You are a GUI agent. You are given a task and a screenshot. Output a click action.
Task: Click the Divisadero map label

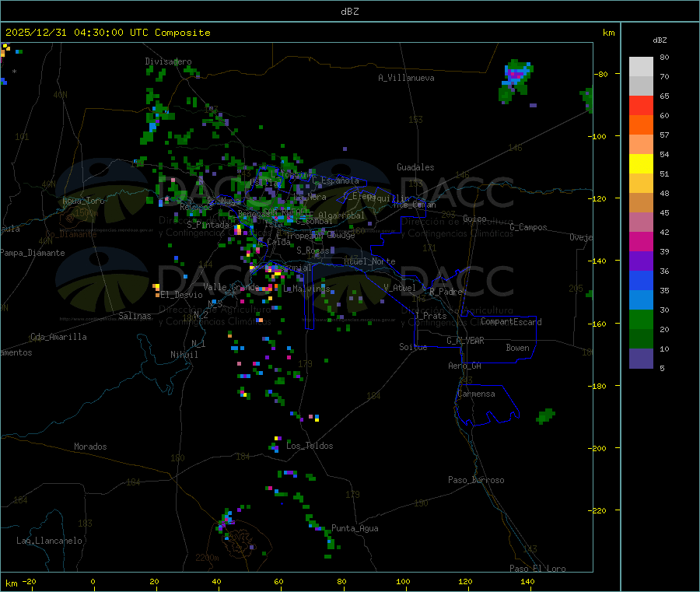click(x=168, y=61)
